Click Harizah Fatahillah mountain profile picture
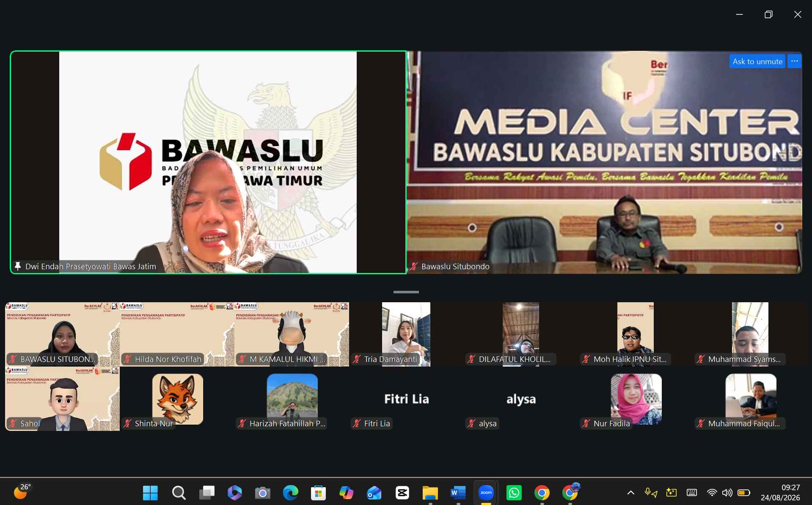 pos(292,399)
